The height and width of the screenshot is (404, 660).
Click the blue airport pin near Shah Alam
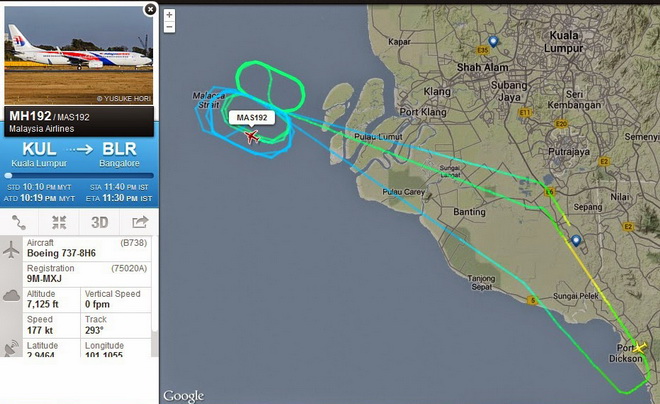(x=493, y=42)
